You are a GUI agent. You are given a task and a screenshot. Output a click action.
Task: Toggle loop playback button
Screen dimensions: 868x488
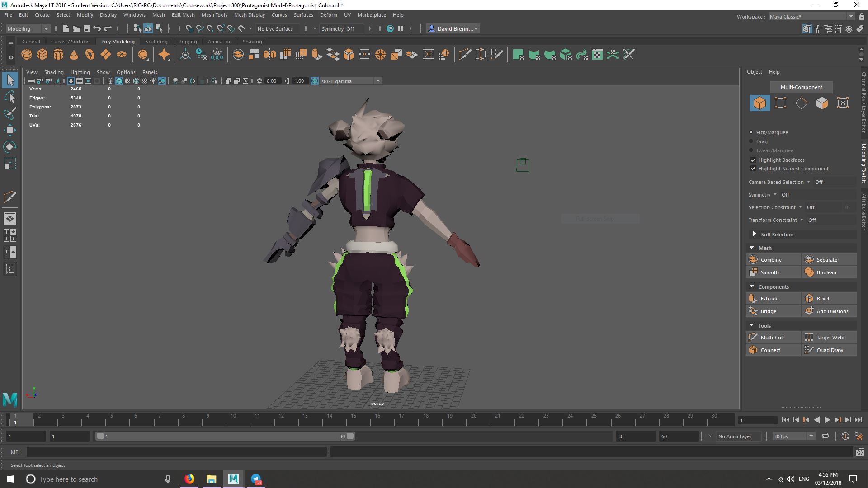(826, 436)
